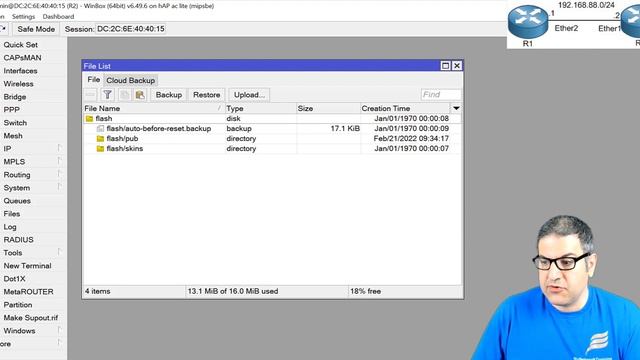640x360 pixels.
Task: Select the flash/skins folder icon
Action: 100,149
